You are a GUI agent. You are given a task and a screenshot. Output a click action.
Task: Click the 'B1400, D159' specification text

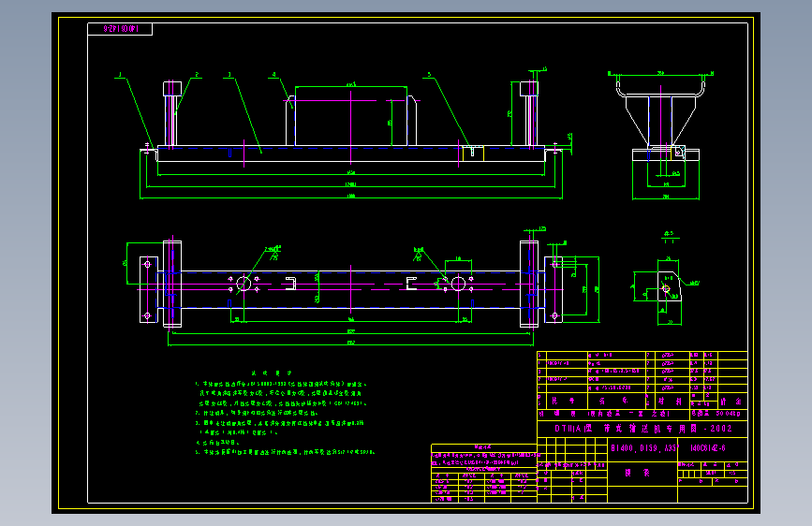[x=643, y=448]
